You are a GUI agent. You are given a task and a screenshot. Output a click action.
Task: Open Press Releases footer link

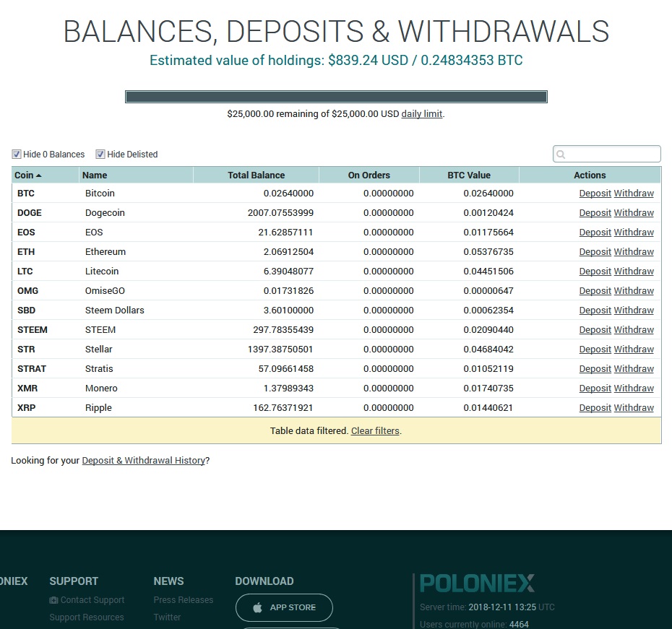pyautogui.click(x=184, y=600)
